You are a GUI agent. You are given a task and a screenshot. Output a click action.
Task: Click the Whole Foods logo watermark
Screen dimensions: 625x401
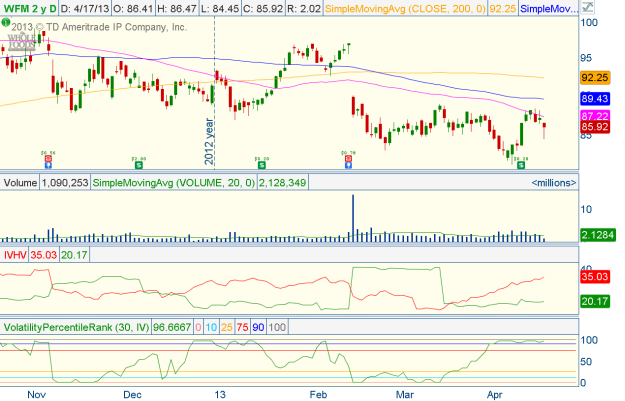[x=20, y=44]
